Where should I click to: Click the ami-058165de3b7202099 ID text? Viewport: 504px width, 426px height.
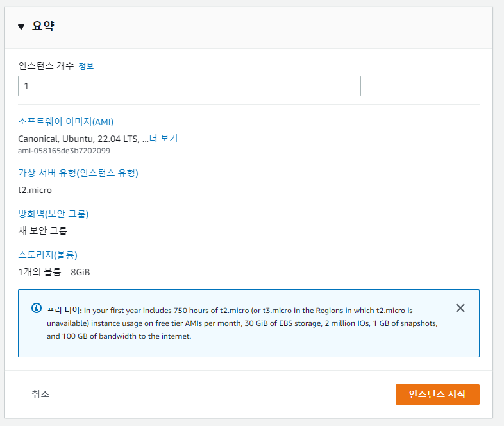click(64, 151)
